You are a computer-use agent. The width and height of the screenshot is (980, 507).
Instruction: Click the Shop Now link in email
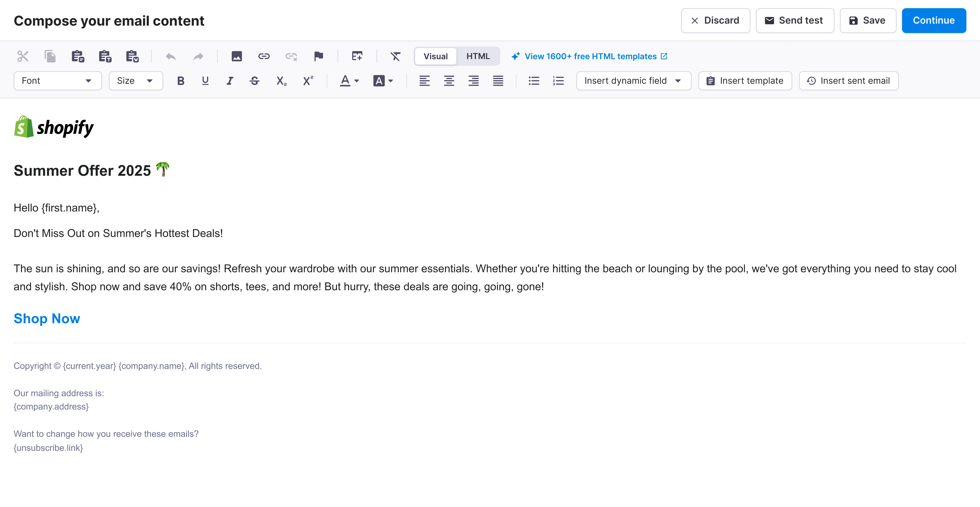pyautogui.click(x=47, y=319)
